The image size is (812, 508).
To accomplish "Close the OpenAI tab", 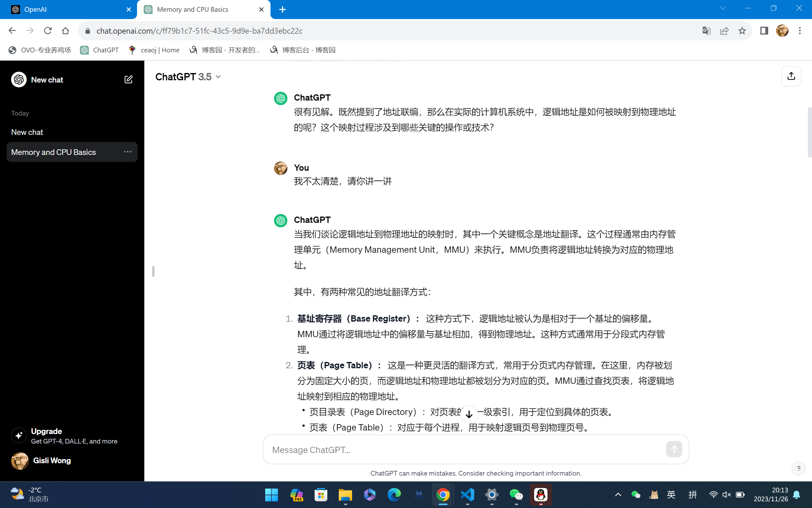I will tap(128, 10).
